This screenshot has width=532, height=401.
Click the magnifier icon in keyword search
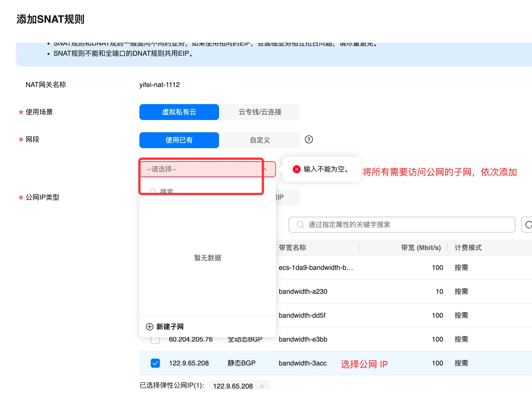[300, 225]
